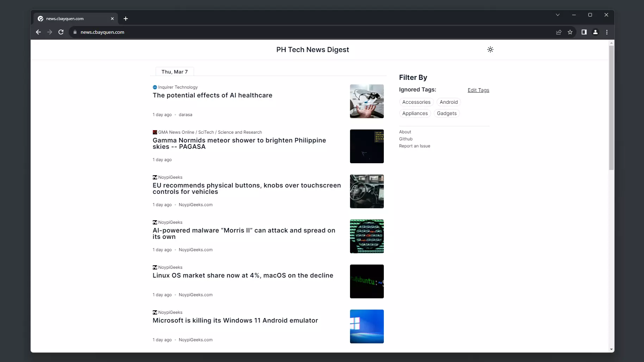This screenshot has width=644, height=362.
Task: Click the scrollbar down arrow
Action: [x=611, y=349]
